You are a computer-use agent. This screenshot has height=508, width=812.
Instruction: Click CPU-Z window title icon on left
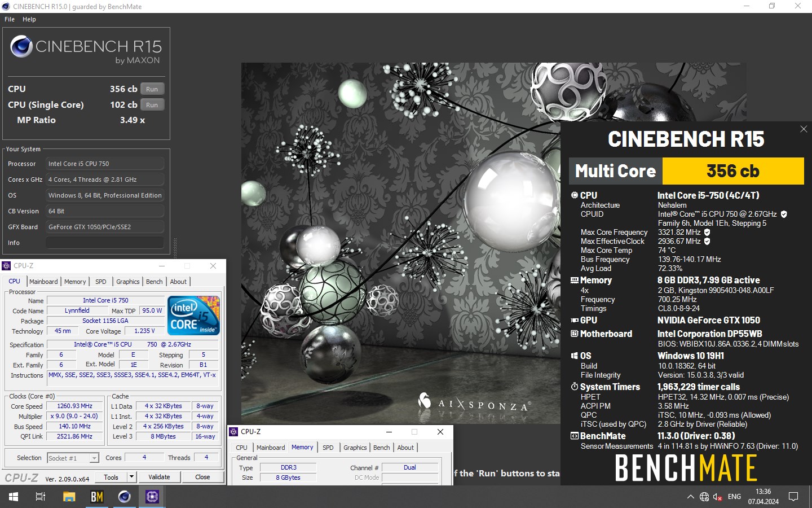click(x=7, y=266)
